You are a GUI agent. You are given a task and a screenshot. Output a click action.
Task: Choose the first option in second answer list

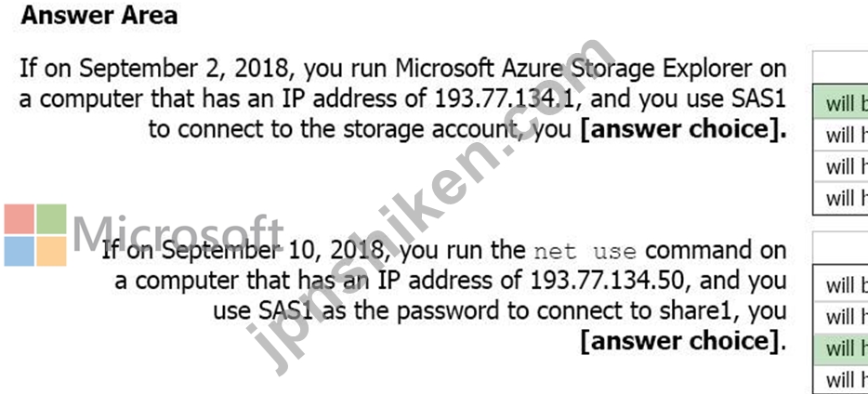(x=840, y=285)
